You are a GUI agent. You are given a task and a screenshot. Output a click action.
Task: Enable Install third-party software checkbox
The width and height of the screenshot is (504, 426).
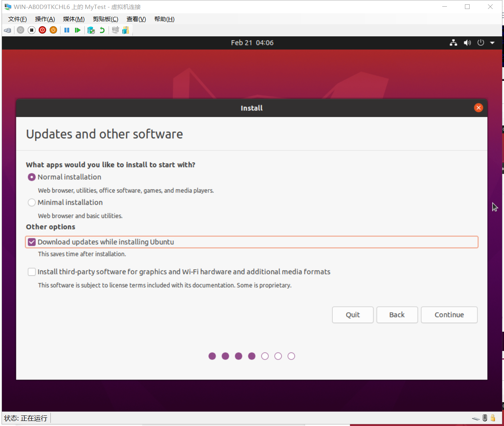click(x=32, y=272)
